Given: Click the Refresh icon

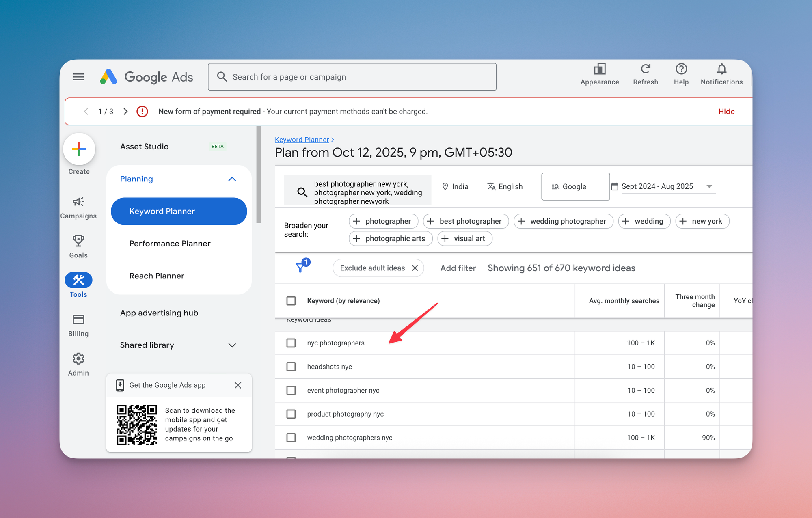Looking at the screenshot, I should click(645, 69).
